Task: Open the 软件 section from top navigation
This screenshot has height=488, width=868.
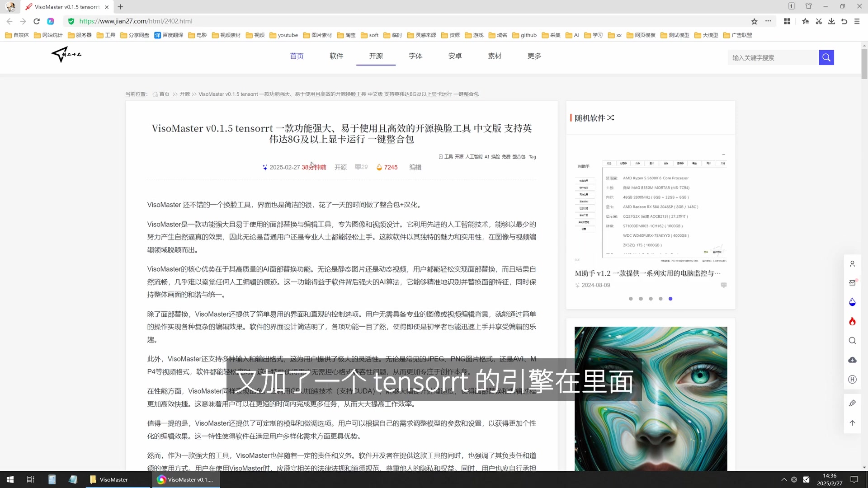Action: (336, 56)
